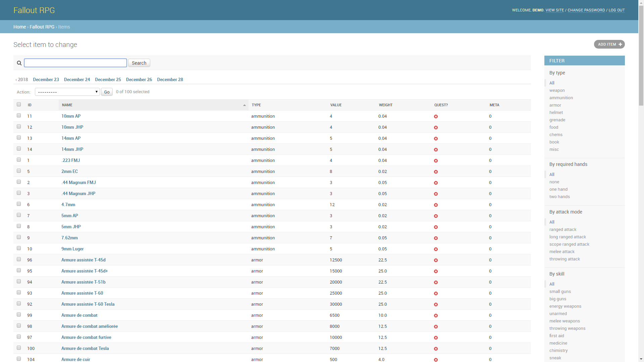Click the search magnifier icon
The height and width of the screenshot is (362, 644).
(19, 63)
